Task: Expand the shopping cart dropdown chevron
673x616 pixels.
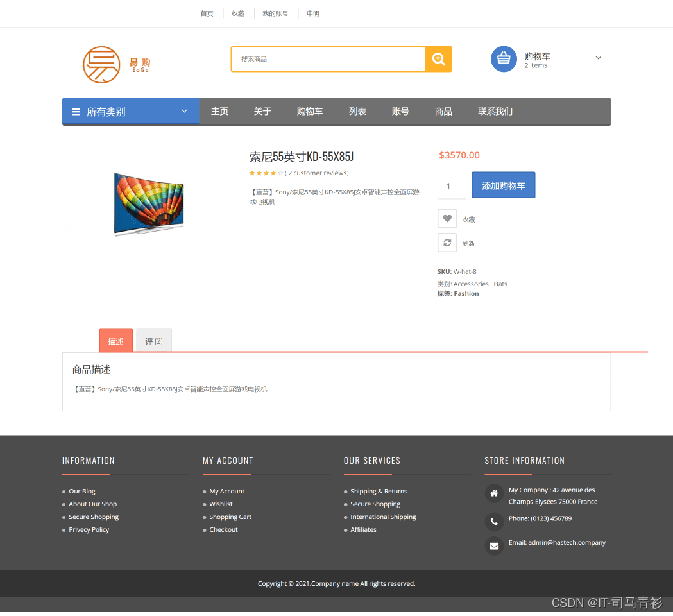Action: pyautogui.click(x=599, y=58)
